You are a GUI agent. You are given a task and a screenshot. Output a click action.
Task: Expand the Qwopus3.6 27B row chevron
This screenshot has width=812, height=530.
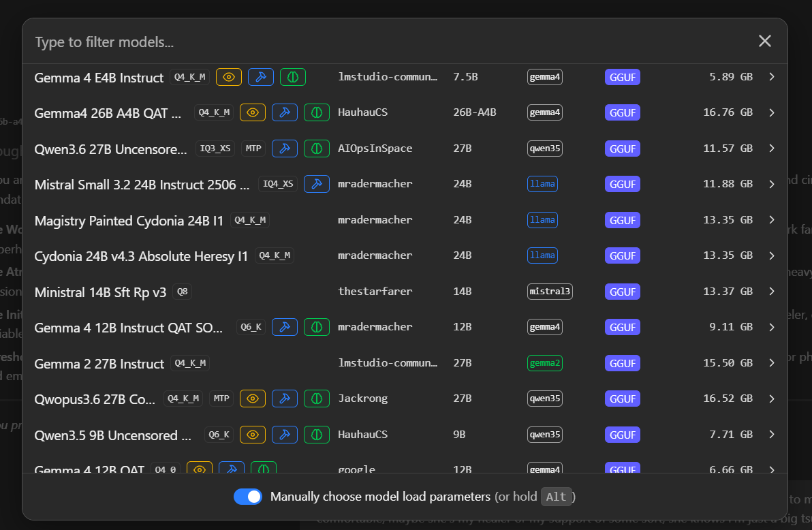tap(772, 399)
